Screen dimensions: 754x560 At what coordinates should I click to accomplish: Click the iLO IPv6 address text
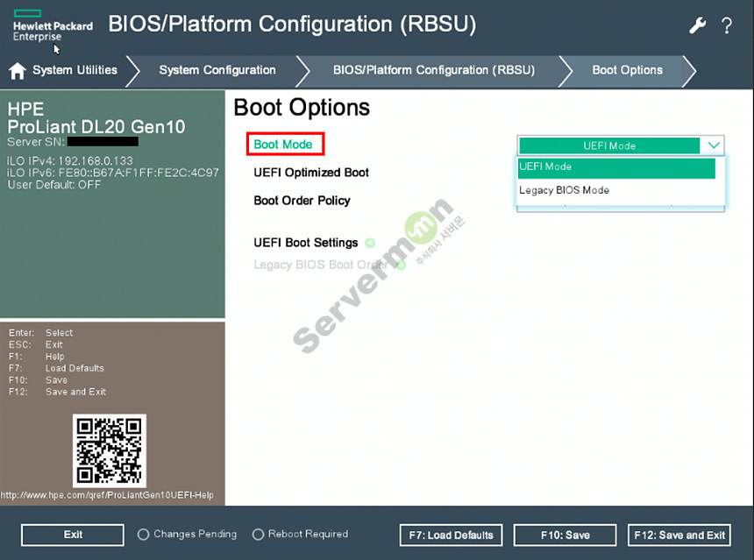coord(113,173)
